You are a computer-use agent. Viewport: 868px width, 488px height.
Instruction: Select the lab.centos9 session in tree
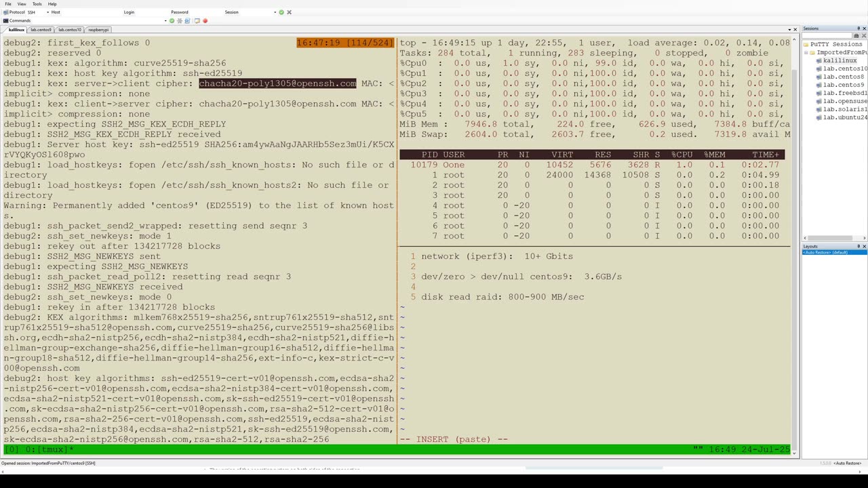tap(844, 85)
